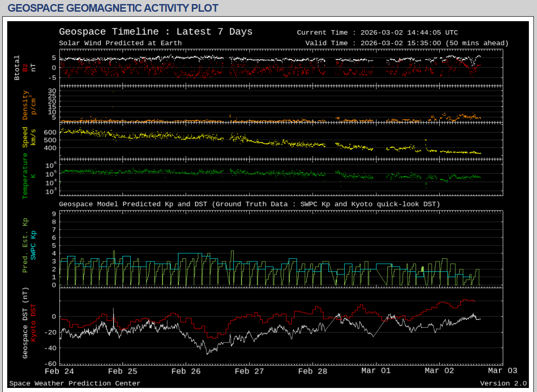The height and width of the screenshot is (392, 537).
Task: Click the Version 2.0 label
Action: (x=503, y=383)
